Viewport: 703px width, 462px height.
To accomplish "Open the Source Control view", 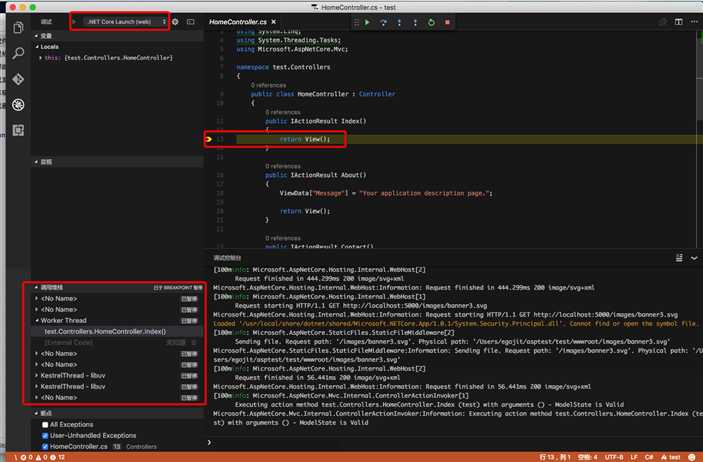I will pos(18,79).
